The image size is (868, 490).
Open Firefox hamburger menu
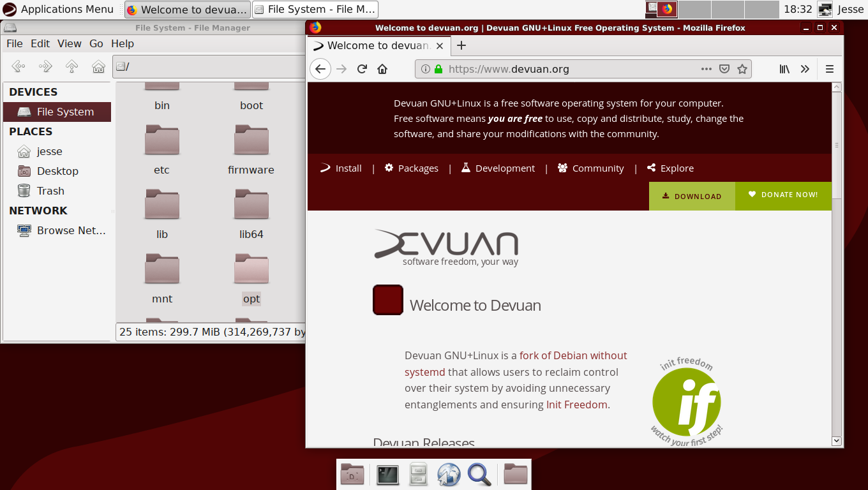point(830,69)
